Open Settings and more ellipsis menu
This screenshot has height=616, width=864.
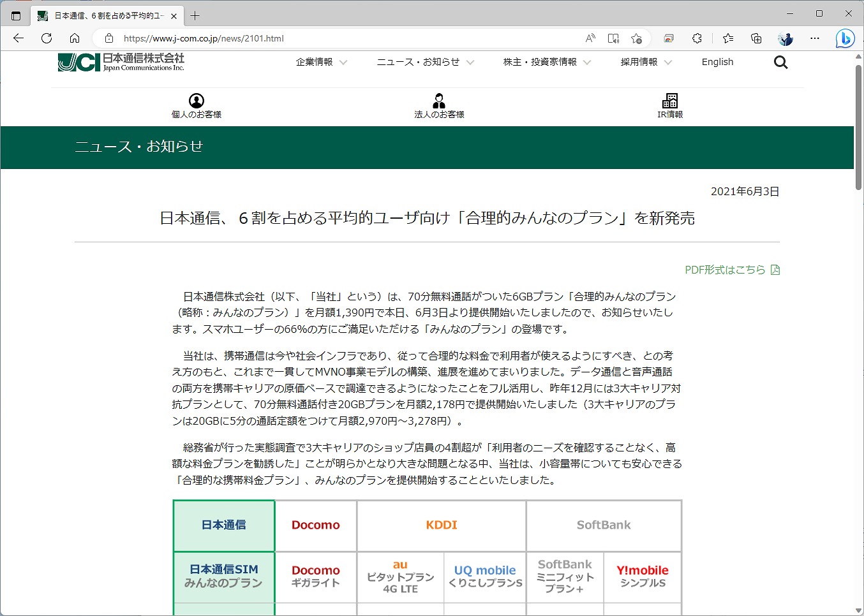[815, 38]
